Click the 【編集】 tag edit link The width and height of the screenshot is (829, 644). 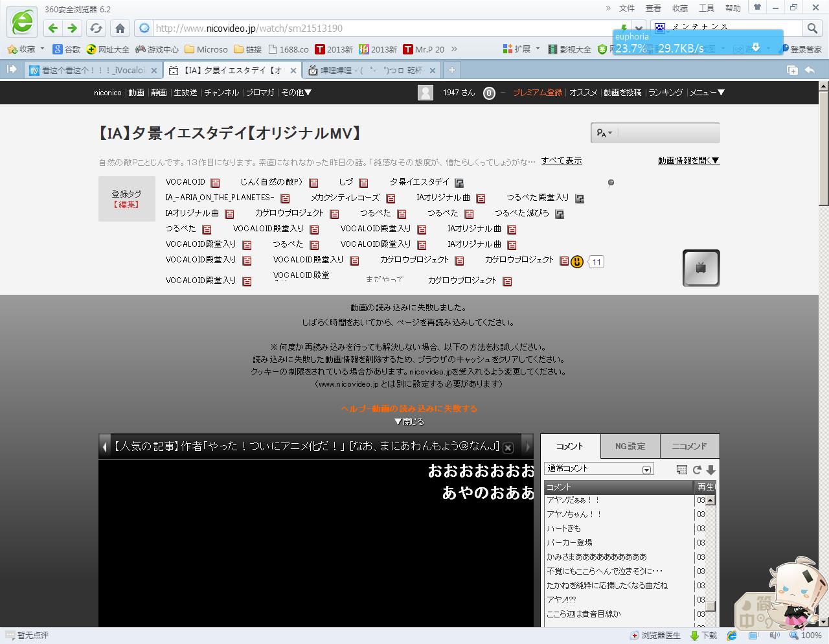coord(126,205)
